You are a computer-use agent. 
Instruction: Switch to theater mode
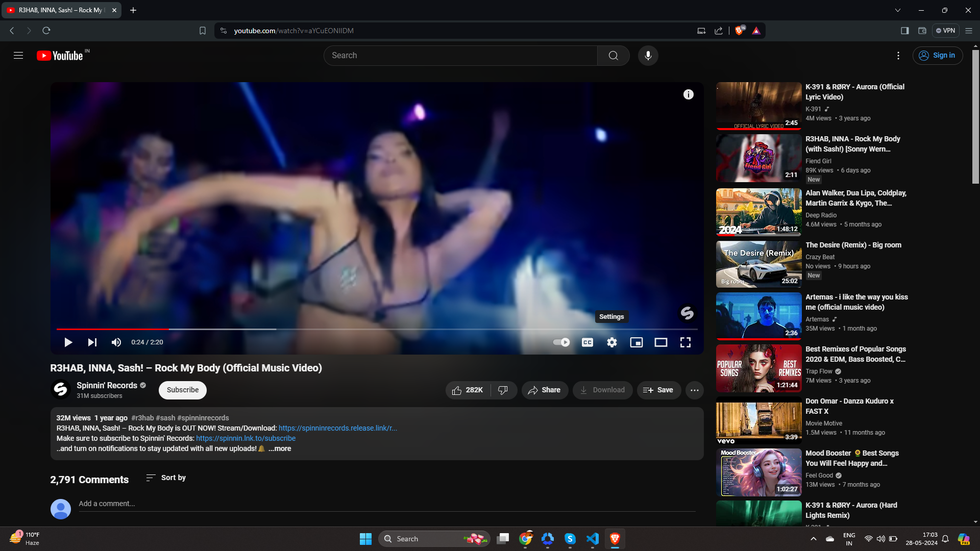click(661, 342)
